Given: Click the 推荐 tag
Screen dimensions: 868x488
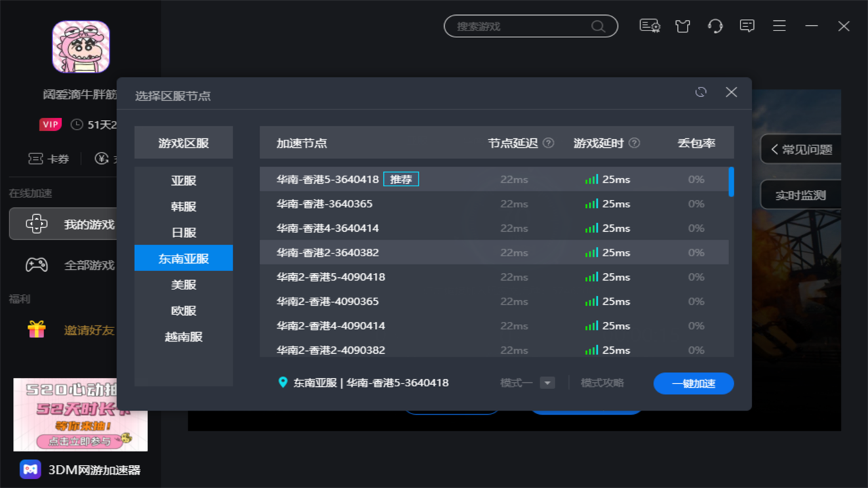Looking at the screenshot, I should pos(401,180).
